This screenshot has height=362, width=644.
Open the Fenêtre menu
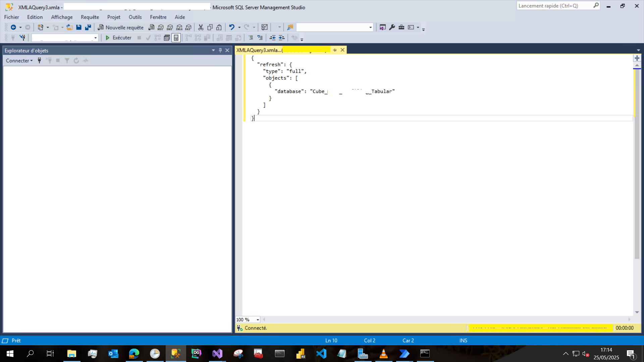coord(158,17)
